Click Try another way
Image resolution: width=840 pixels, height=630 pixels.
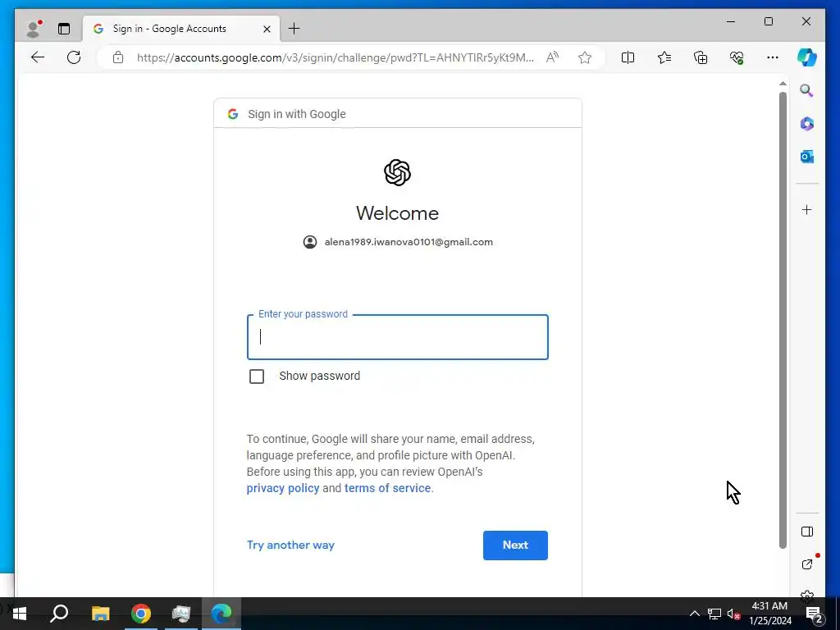pos(290,545)
